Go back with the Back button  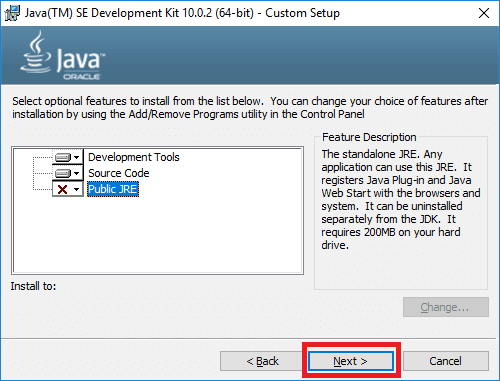(x=262, y=361)
